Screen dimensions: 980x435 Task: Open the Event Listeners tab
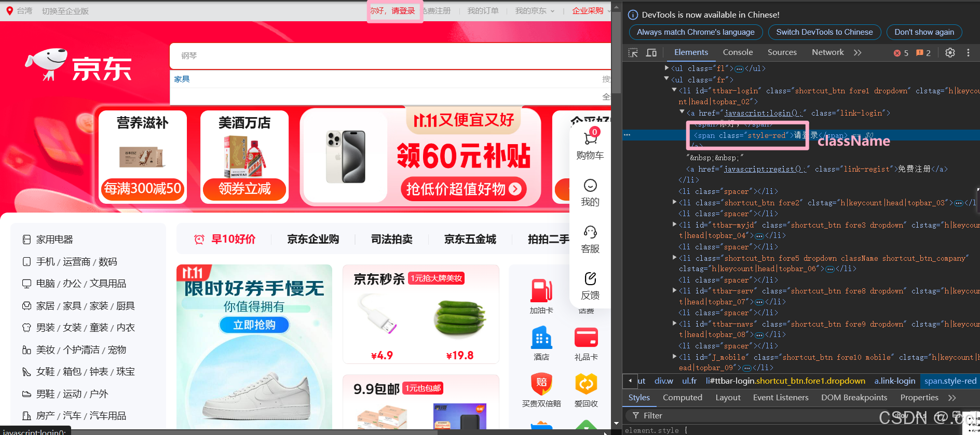pyautogui.click(x=781, y=398)
